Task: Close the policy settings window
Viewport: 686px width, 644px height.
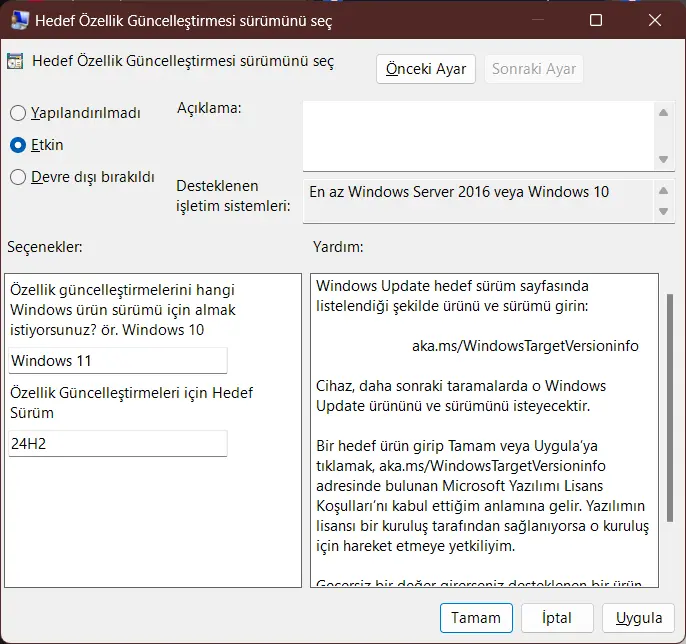Action: (655, 20)
